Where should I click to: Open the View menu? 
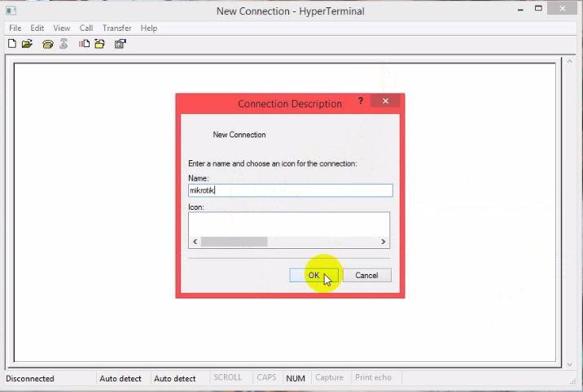click(x=62, y=28)
